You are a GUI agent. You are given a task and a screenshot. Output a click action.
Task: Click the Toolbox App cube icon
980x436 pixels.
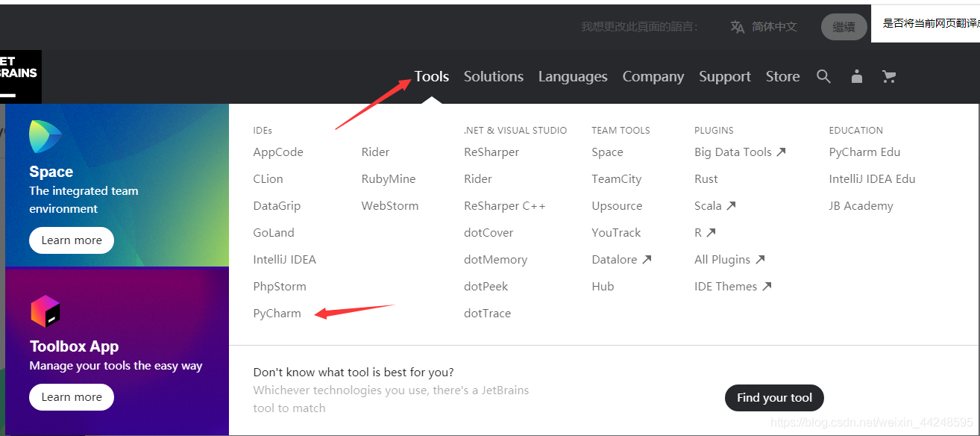click(45, 311)
